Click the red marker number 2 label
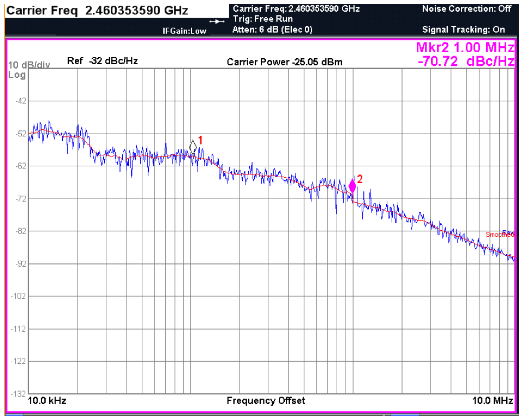 click(360, 179)
